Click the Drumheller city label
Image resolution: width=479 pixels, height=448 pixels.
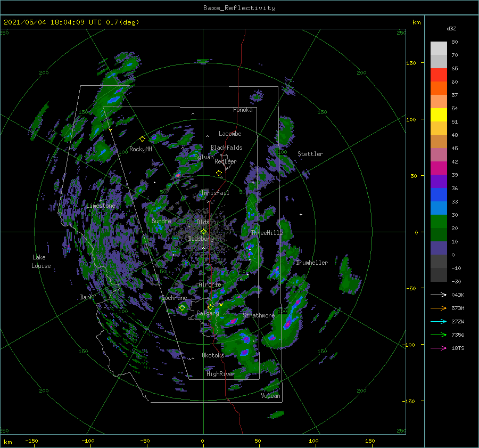coord(312,263)
